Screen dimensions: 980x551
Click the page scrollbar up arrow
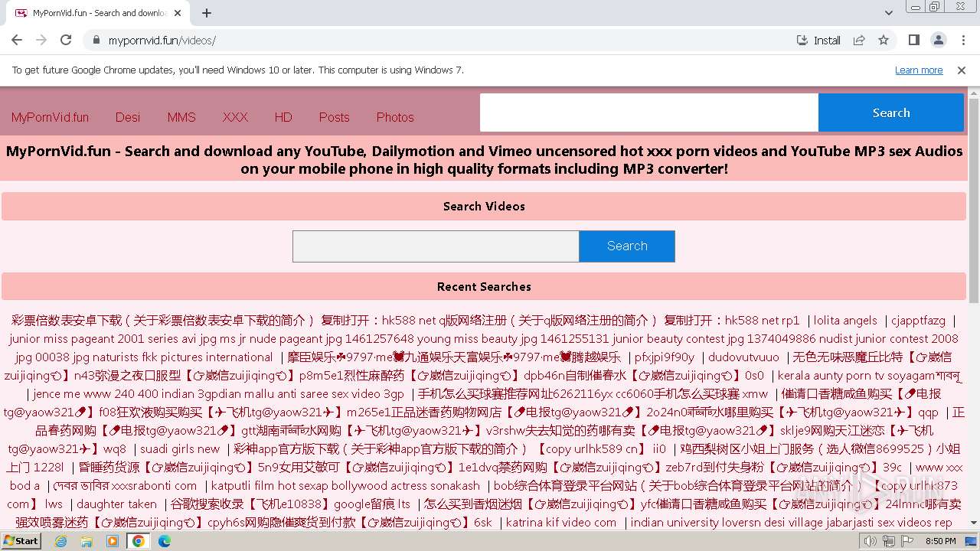point(974,93)
